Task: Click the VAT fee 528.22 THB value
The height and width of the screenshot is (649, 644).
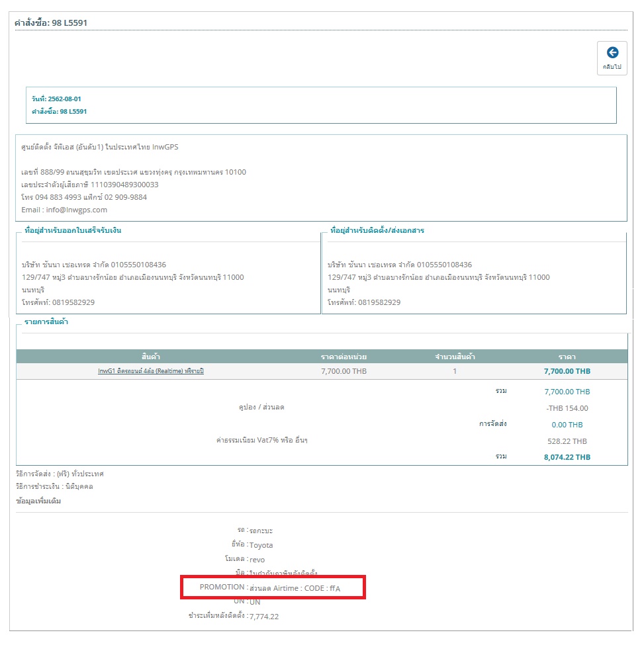Action: [567, 441]
